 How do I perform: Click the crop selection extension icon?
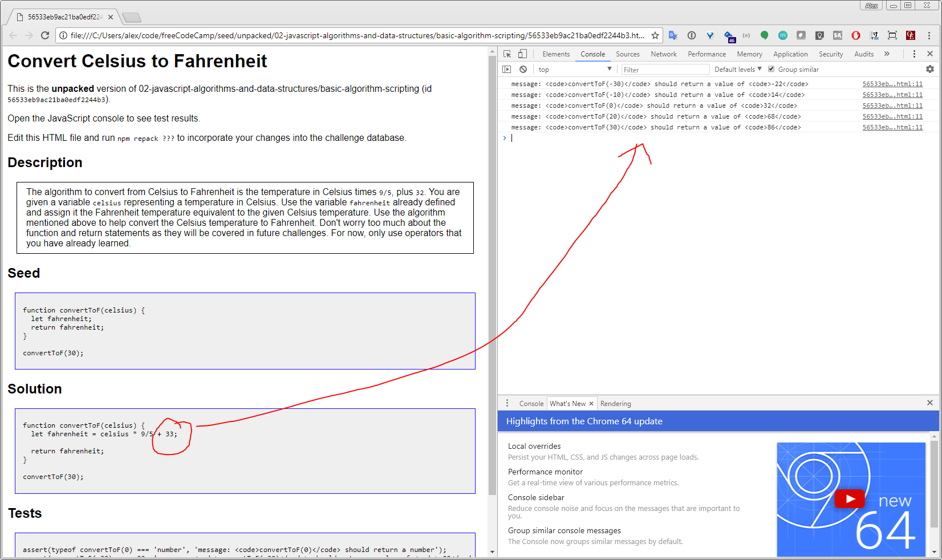[x=874, y=35]
